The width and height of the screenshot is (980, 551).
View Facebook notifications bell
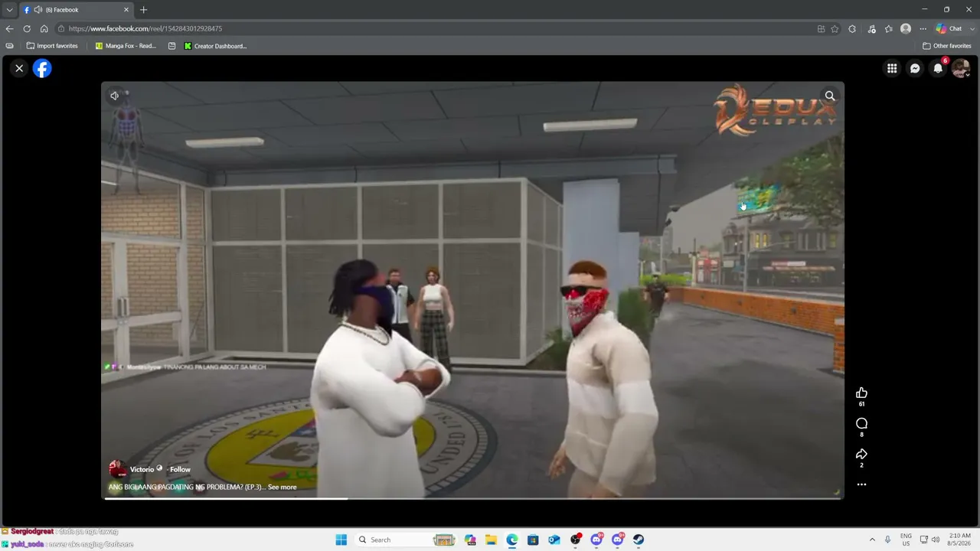(938, 68)
